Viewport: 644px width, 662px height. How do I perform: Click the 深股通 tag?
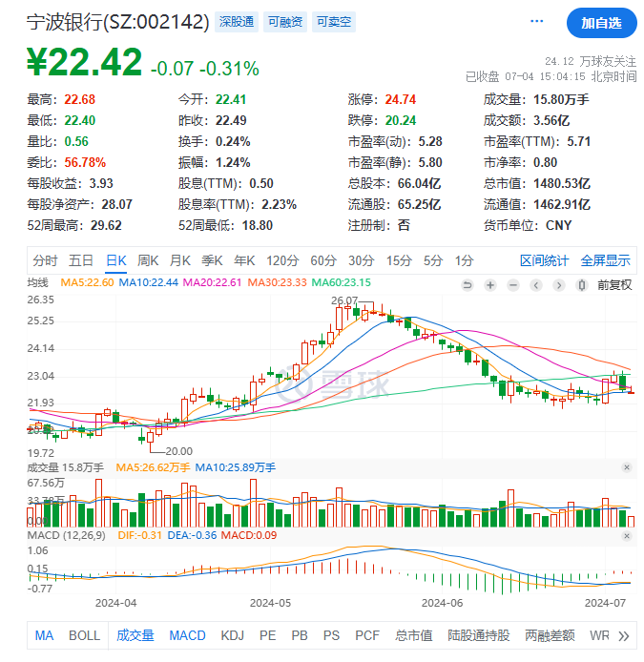pyautogui.click(x=237, y=22)
